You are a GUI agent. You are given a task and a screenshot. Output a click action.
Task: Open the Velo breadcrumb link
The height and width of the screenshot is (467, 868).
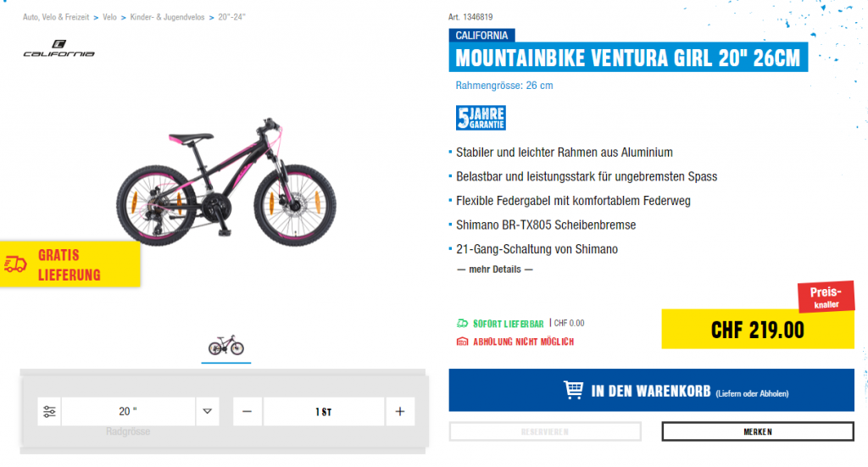[109, 17]
